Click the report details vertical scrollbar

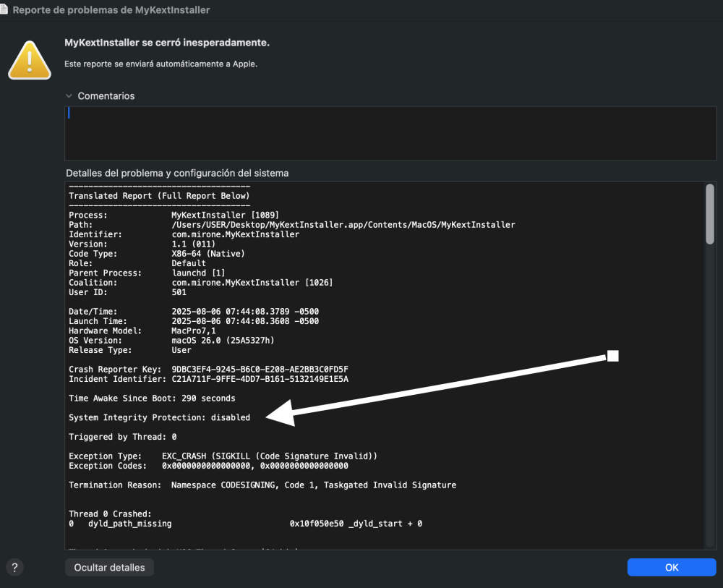tap(710, 214)
